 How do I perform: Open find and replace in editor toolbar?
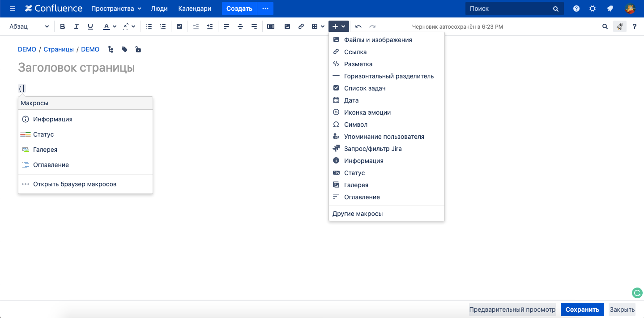point(605,26)
